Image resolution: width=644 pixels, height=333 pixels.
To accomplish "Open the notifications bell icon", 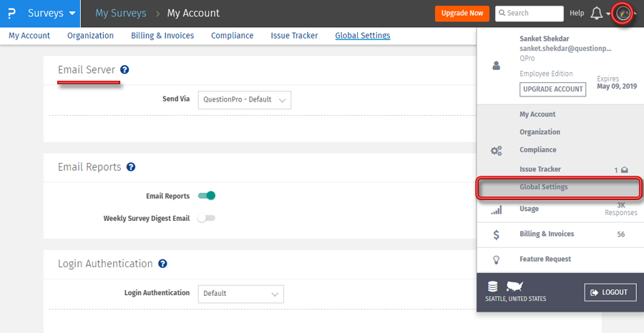I will point(596,14).
